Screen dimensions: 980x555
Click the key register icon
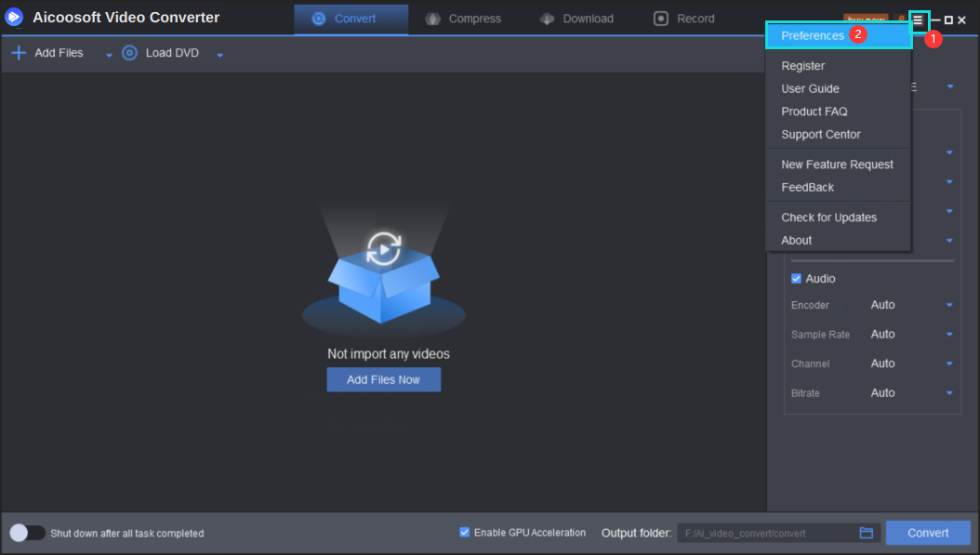[901, 20]
